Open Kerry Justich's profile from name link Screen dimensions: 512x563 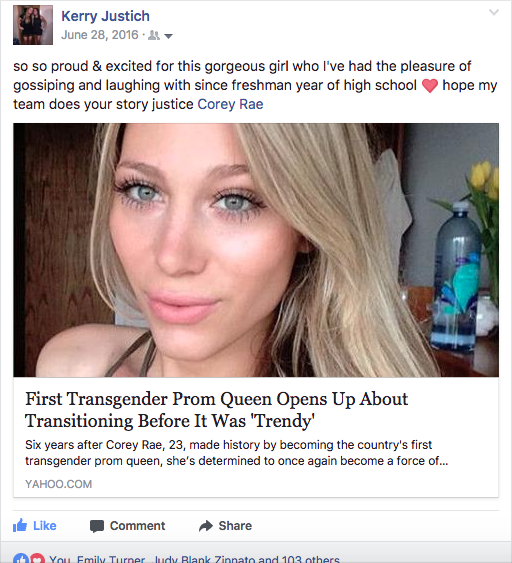point(105,16)
